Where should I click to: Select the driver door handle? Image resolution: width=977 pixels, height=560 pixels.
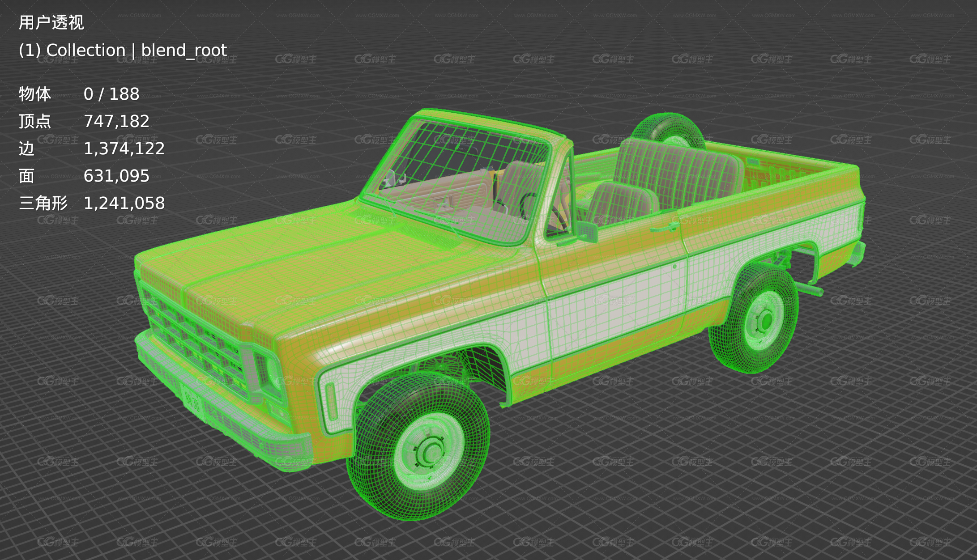tap(664, 228)
